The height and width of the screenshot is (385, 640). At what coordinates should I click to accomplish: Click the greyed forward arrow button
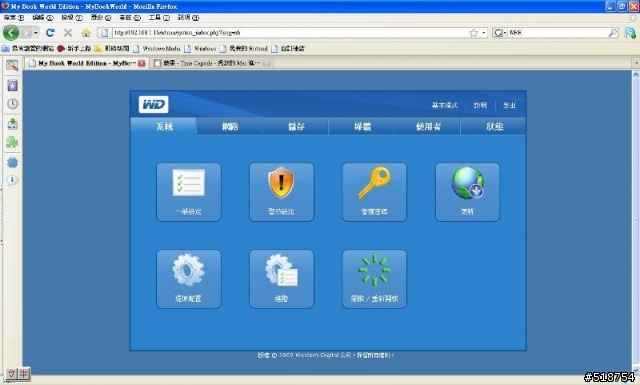(26, 33)
